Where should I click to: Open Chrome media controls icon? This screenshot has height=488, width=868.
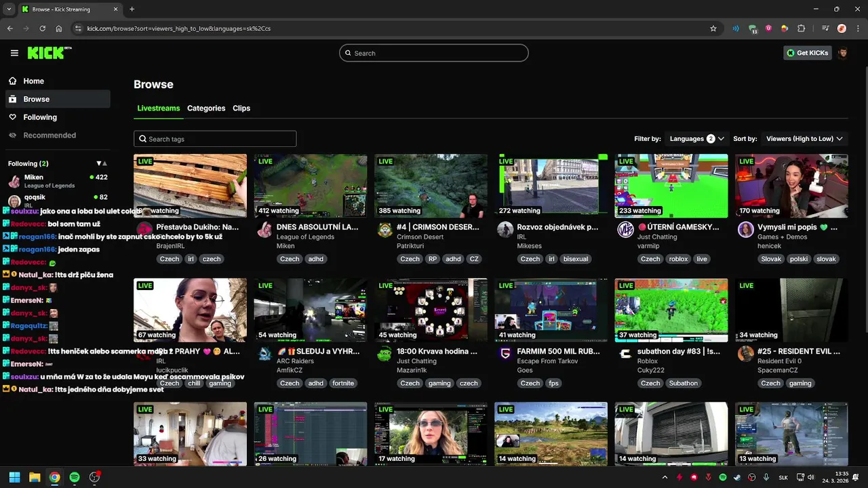(825, 28)
